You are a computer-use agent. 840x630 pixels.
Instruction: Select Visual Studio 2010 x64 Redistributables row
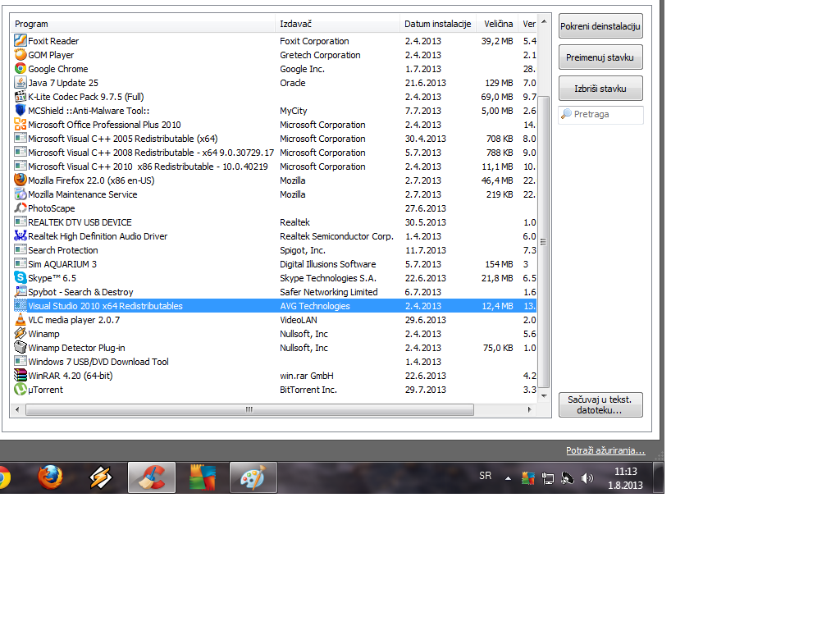pos(274,306)
